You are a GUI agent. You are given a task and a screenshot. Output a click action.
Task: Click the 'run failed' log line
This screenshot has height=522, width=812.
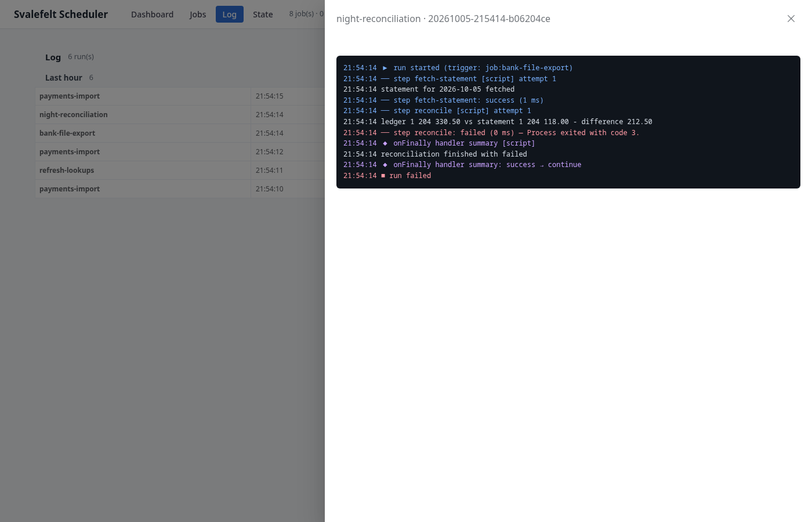coord(387,176)
